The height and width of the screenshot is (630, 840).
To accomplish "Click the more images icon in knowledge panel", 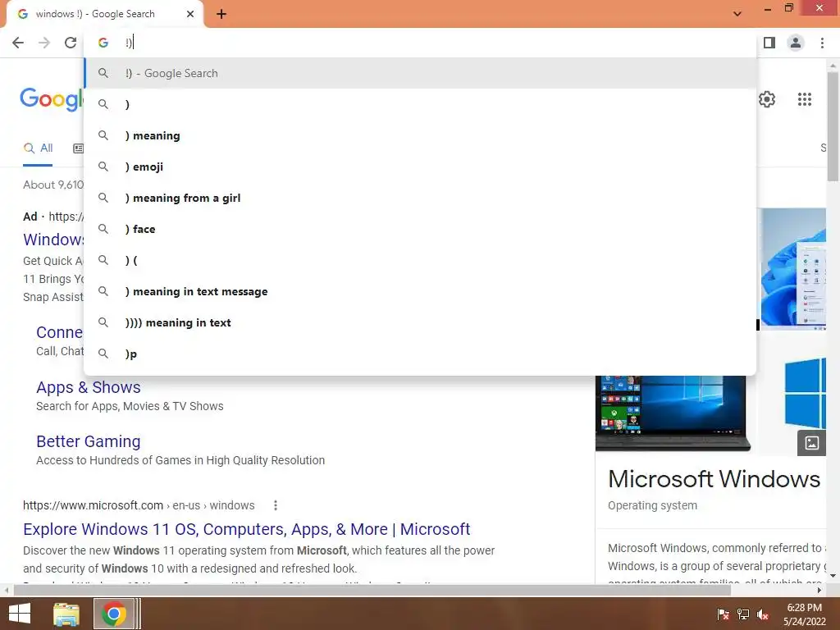I will coord(811,443).
